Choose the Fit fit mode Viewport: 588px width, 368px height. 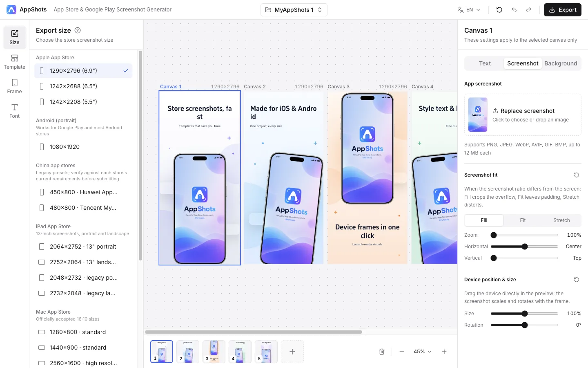(523, 220)
